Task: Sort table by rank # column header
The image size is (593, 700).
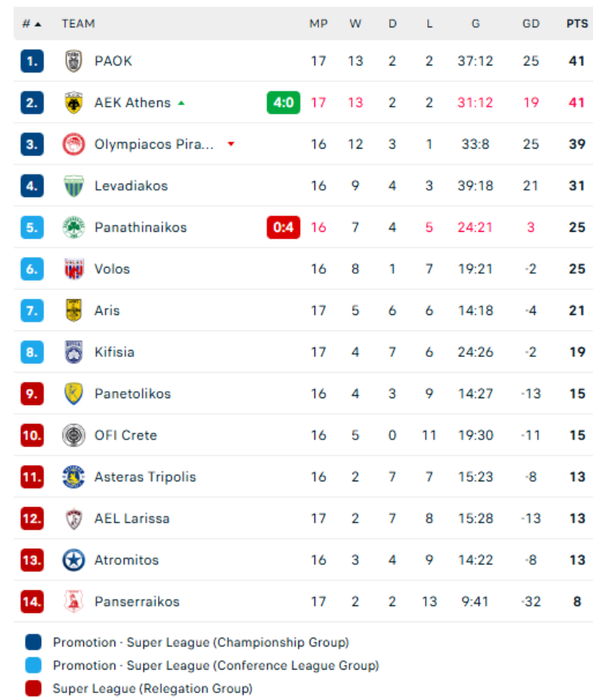Action: point(30,24)
